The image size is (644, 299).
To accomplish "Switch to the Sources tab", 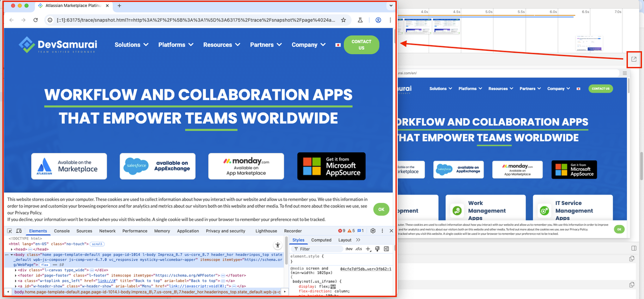I will tap(84, 231).
